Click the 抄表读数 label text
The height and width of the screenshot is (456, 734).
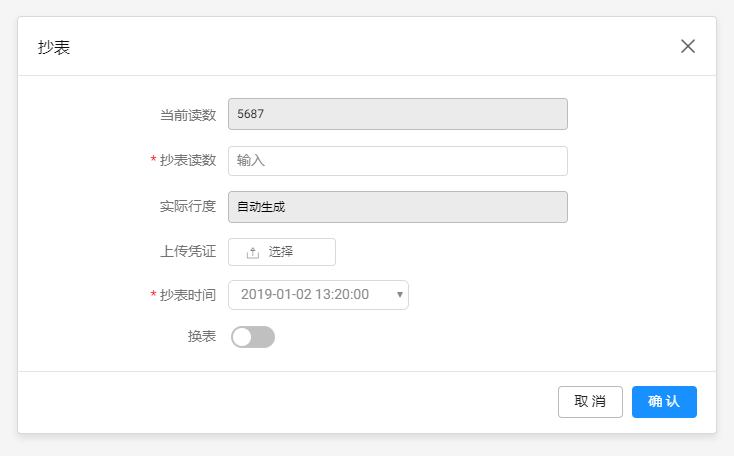[188, 161]
